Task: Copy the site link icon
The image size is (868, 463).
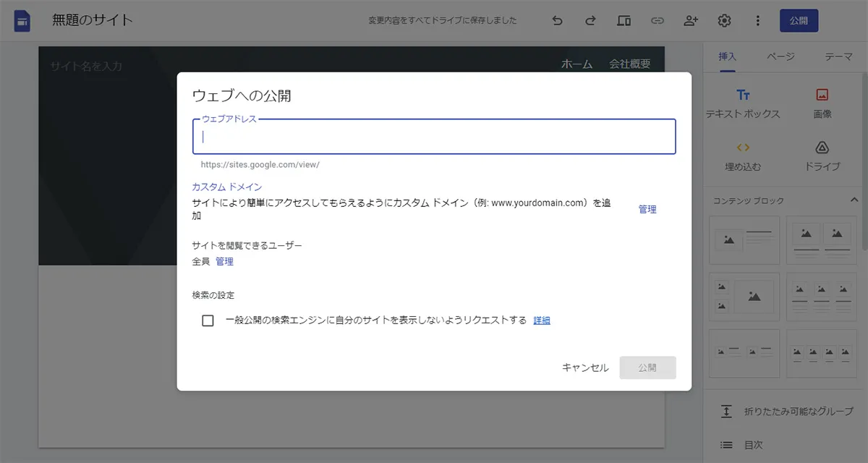Action: click(x=658, y=20)
